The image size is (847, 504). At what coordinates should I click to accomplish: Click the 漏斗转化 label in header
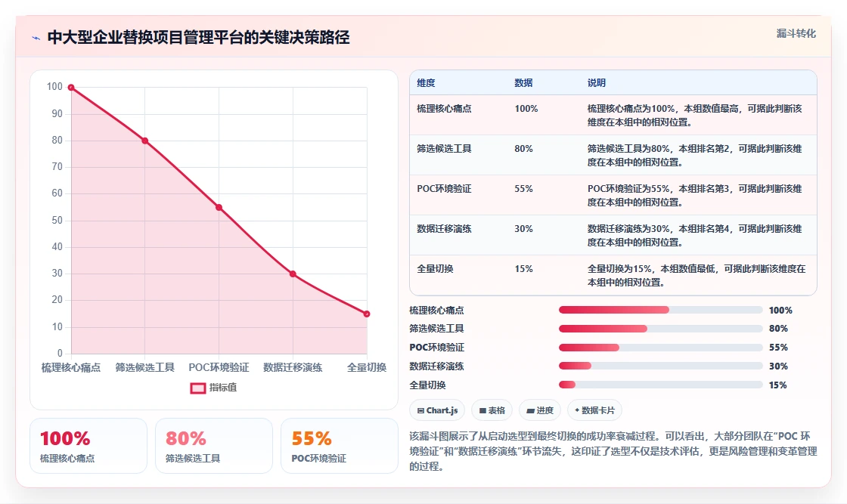[x=796, y=33]
